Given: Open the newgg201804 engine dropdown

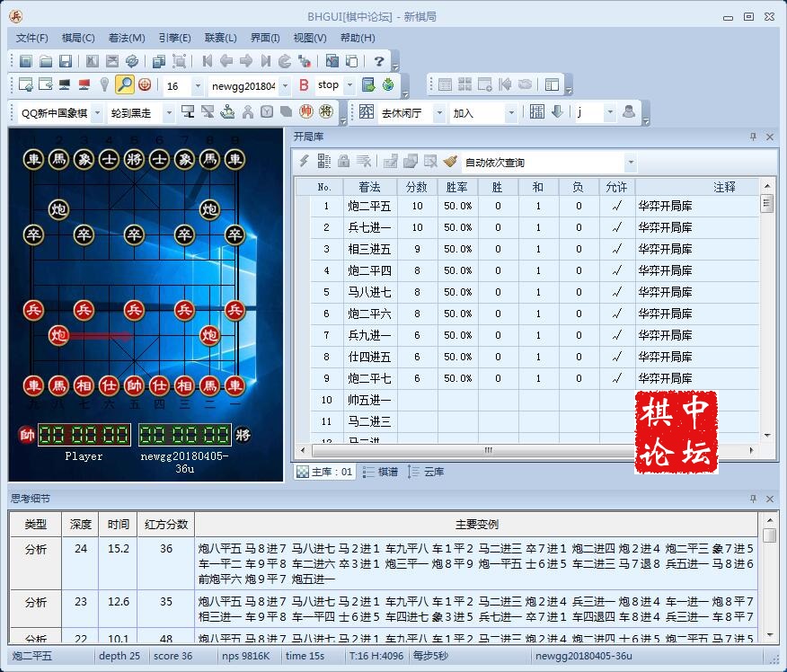Looking at the screenshot, I should pos(285,86).
